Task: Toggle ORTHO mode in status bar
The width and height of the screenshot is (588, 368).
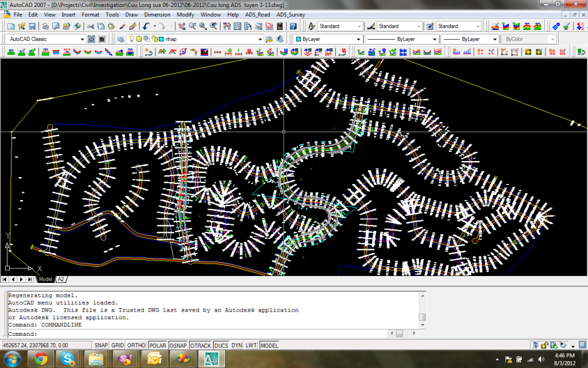Action: point(137,346)
